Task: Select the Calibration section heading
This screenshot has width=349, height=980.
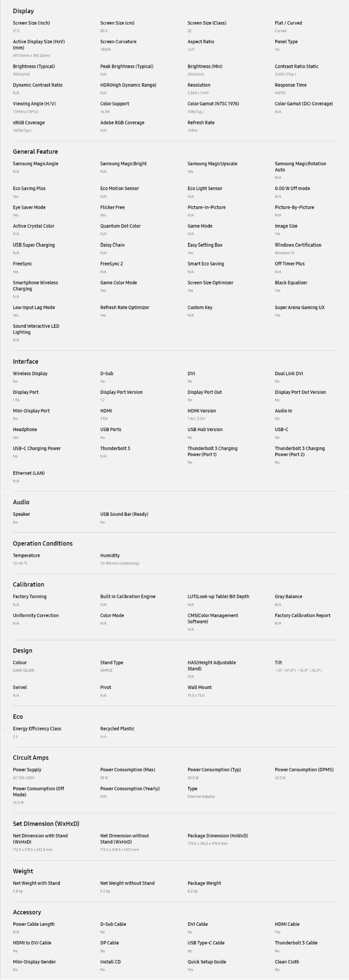Action: click(28, 584)
